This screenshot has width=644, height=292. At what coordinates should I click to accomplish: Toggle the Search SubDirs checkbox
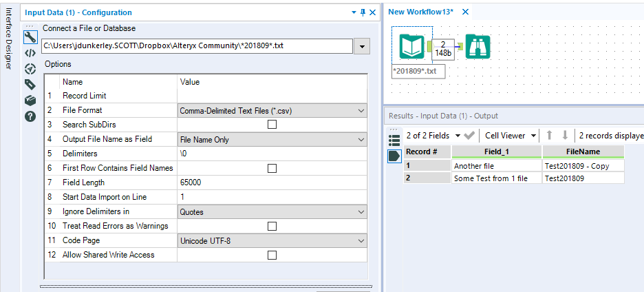pos(272,124)
